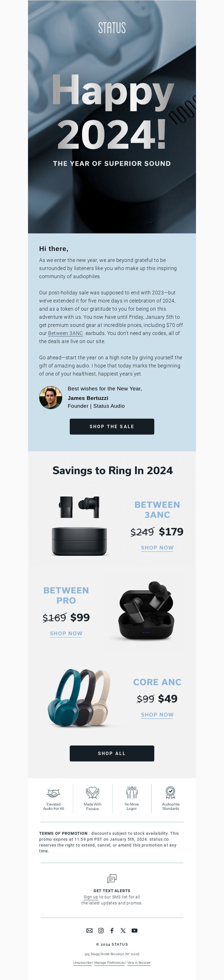Click SHOP NOW under Between 3ANC
224x980 pixels.
[x=157, y=548]
